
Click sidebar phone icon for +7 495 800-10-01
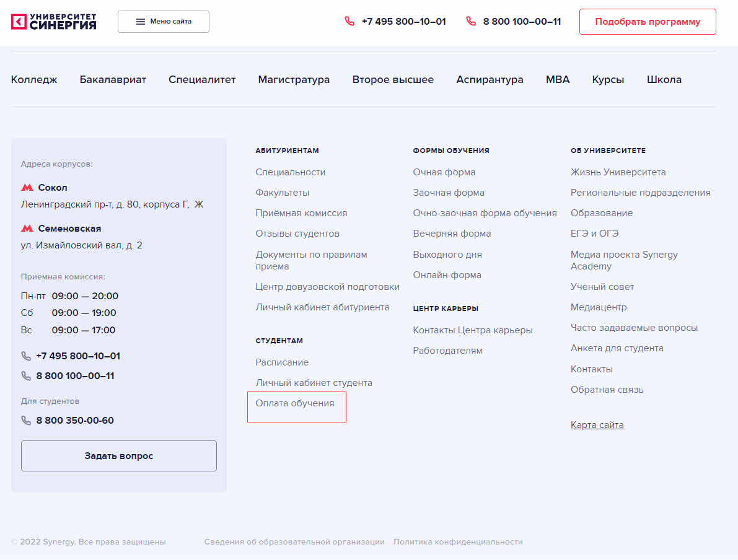click(26, 356)
